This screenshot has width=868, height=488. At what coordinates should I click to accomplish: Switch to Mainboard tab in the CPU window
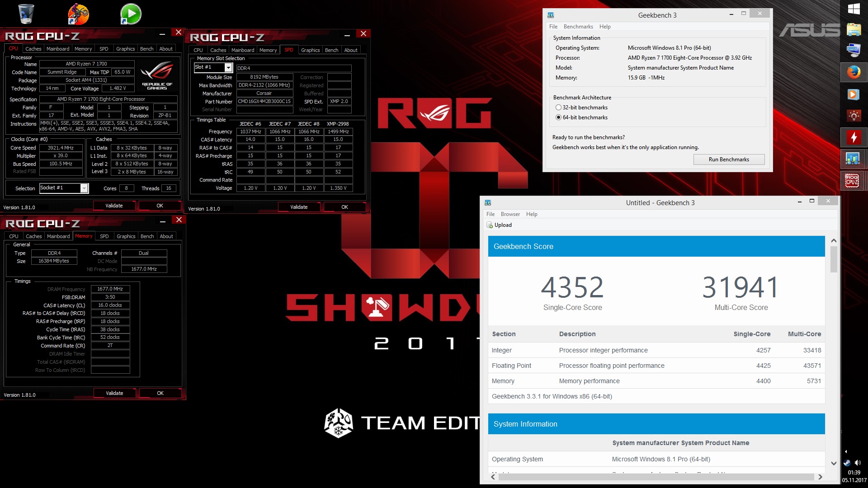(x=58, y=49)
